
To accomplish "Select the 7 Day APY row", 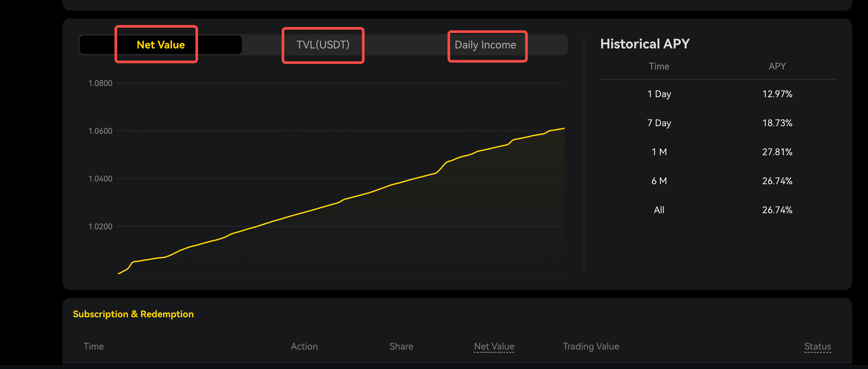I will click(718, 123).
